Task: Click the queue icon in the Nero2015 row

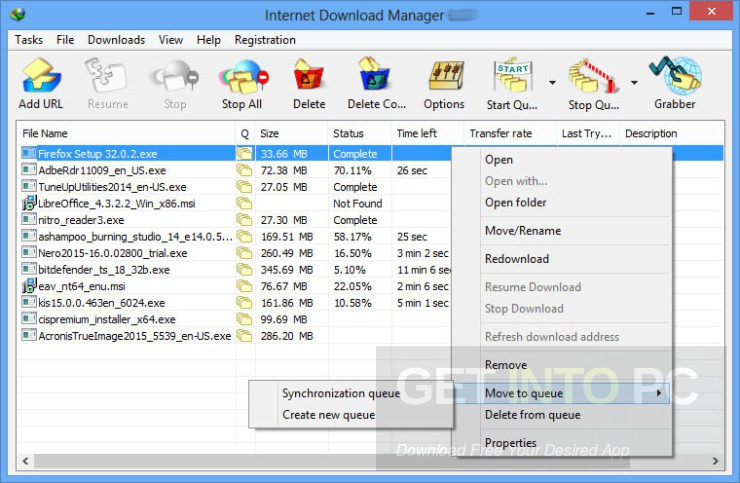Action: point(244,253)
